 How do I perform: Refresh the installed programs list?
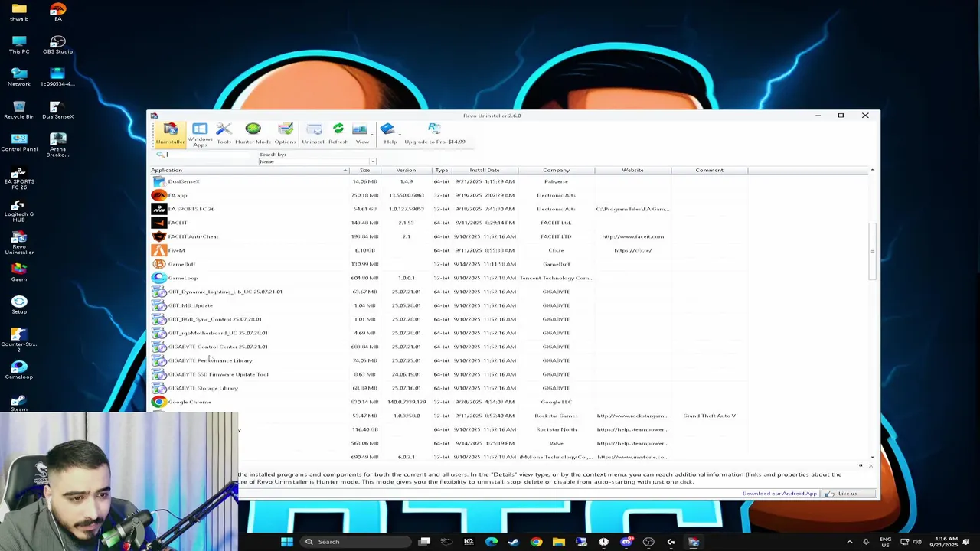click(x=338, y=133)
